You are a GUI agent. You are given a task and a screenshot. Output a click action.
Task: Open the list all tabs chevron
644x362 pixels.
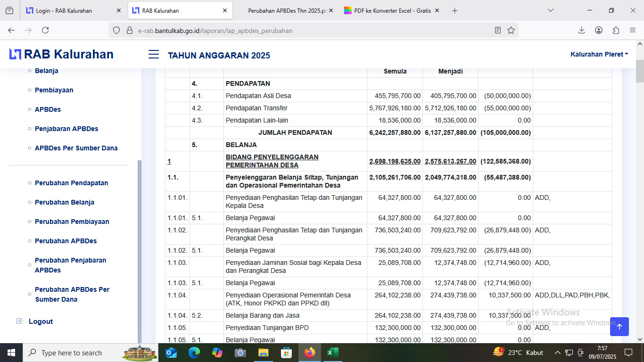pos(550,10)
